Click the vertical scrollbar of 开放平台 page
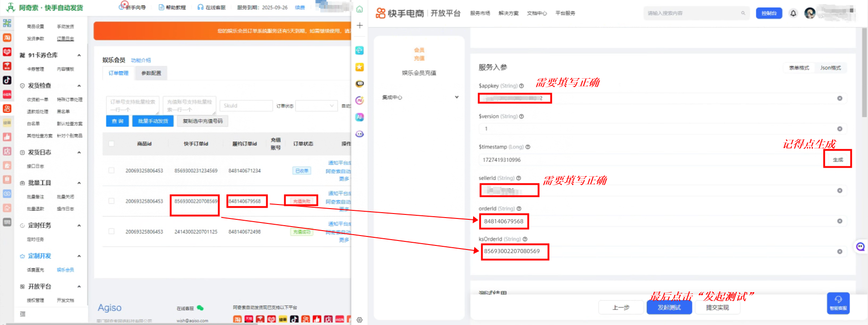 pyautogui.click(x=864, y=72)
